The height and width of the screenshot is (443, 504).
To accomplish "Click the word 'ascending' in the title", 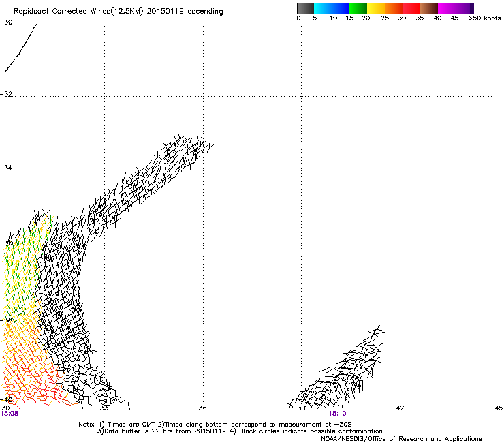I will coord(205,12).
